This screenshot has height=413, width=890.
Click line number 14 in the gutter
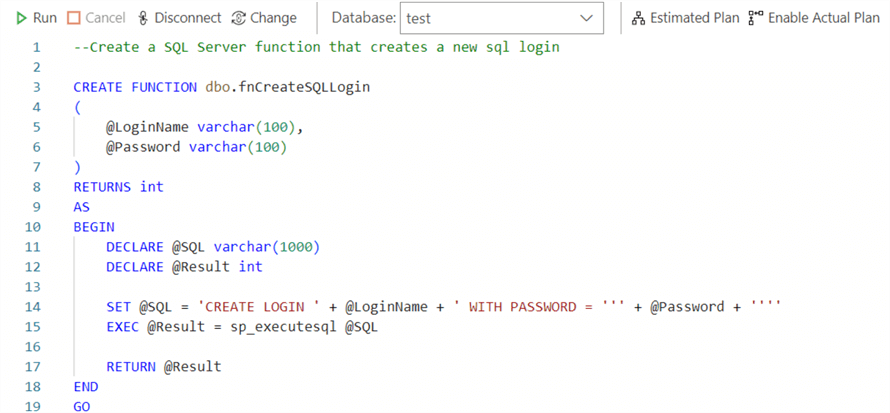point(34,307)
